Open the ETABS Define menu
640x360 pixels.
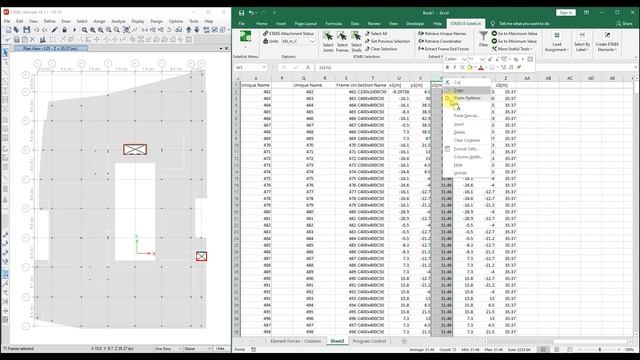[49, 21]
